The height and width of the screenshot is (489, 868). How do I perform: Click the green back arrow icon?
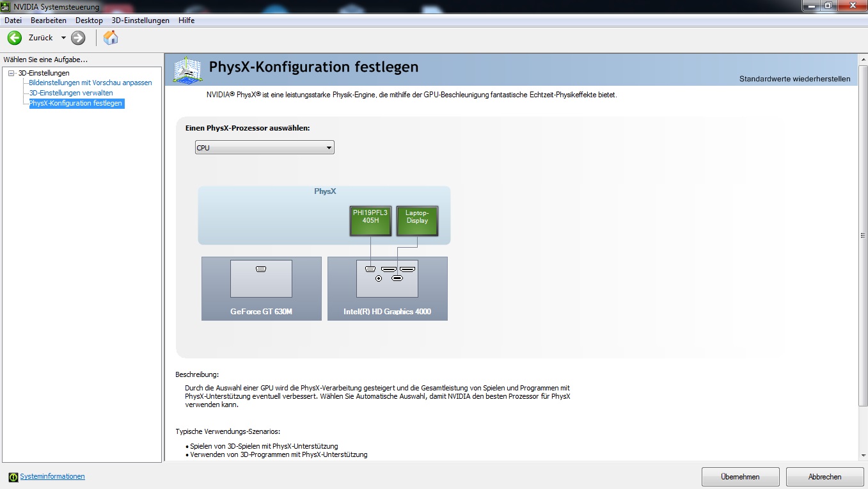[14, 38]
